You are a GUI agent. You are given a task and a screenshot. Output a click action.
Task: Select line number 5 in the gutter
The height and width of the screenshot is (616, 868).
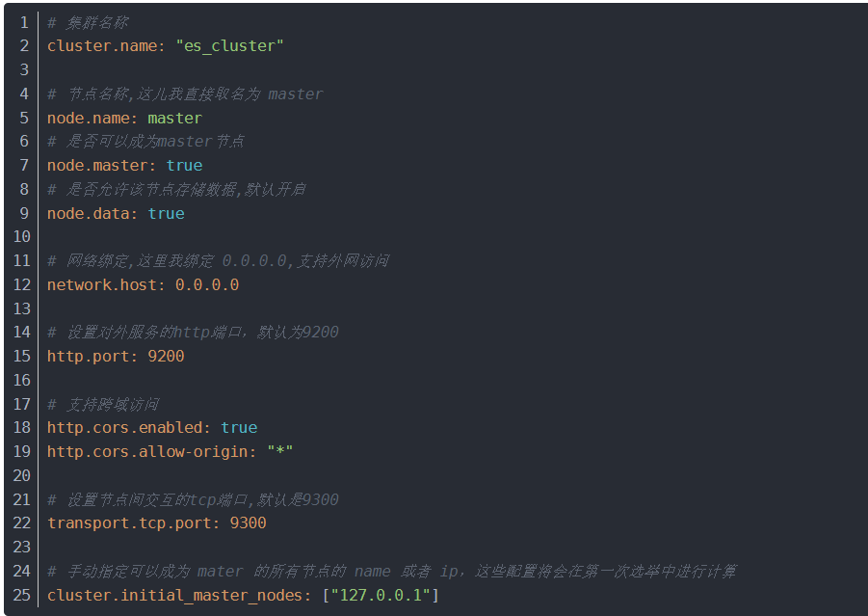click(24, 118)
